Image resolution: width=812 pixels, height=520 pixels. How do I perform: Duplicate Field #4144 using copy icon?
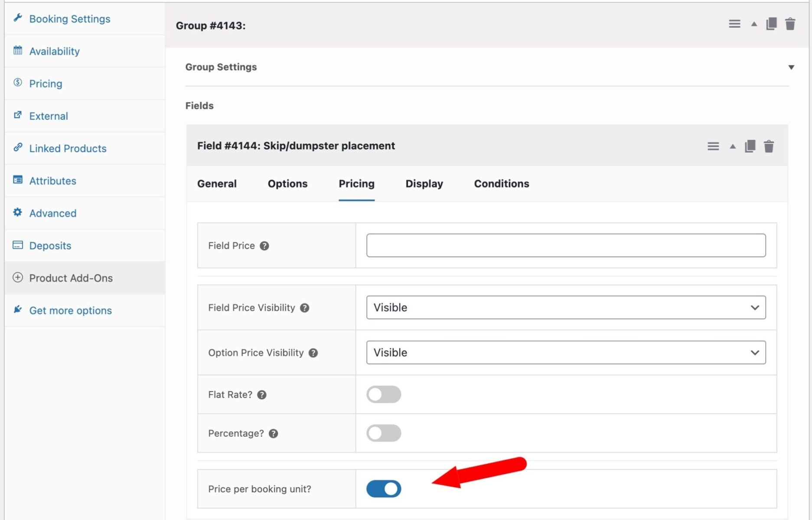click(x=750, y=146)
